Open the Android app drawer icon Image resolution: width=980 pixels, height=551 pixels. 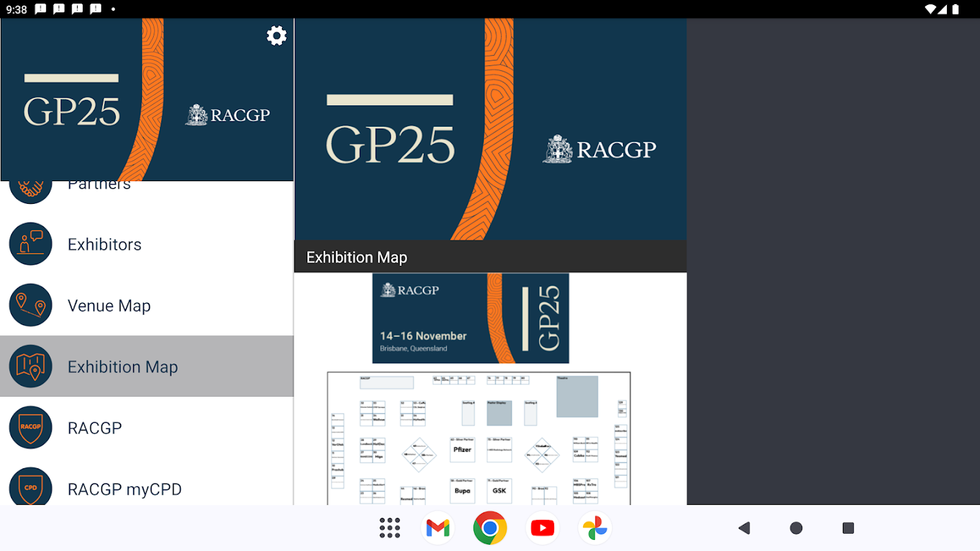tap(390, 528)
